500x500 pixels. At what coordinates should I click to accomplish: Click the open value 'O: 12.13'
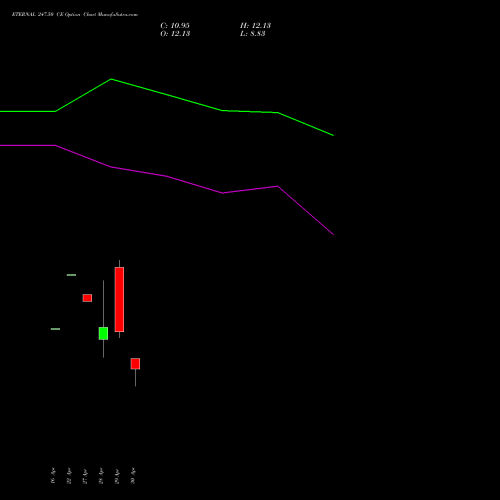click(x=175, y=34)
